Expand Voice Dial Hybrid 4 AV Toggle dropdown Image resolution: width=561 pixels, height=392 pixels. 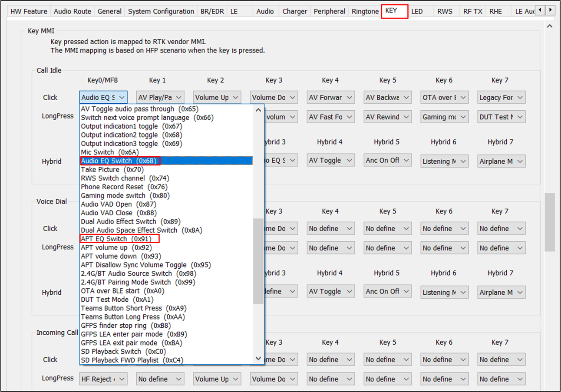point(331,292)
